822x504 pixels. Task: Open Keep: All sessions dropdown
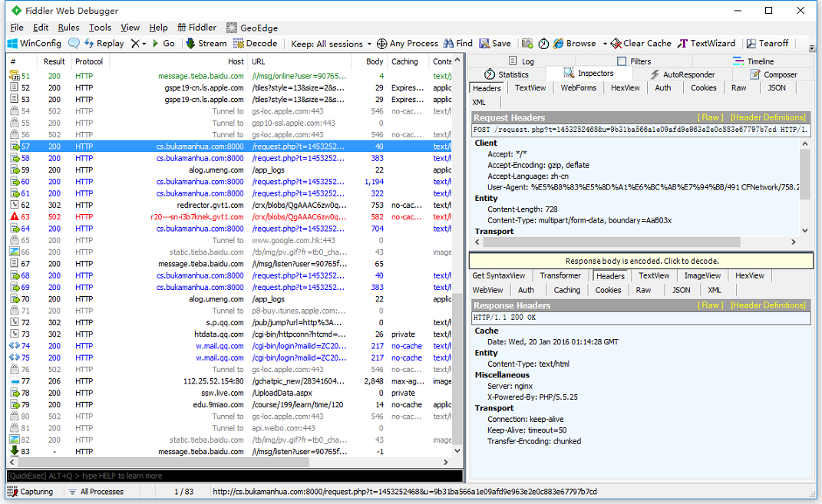(331, 44)
